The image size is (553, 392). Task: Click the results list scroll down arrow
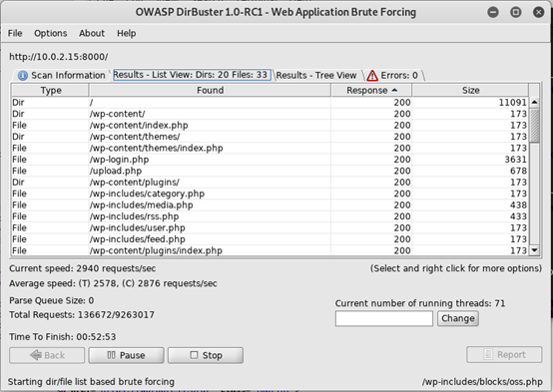coord(535,250)
